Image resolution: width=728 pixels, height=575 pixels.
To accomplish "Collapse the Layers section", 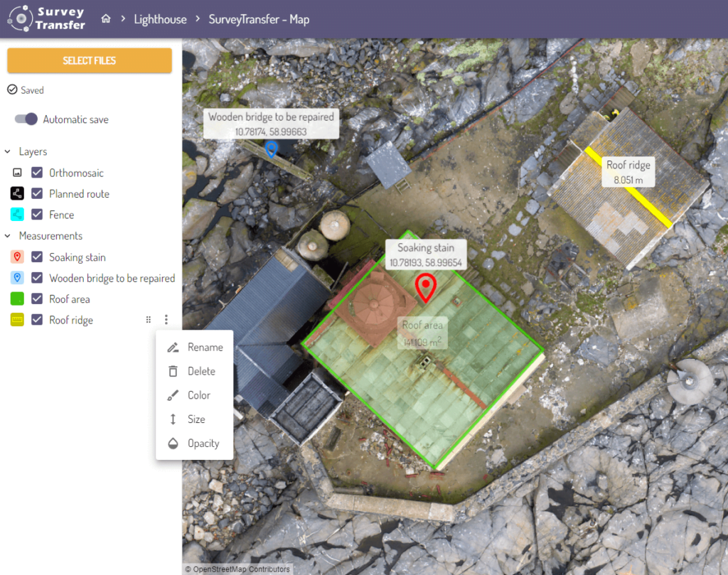I will 7,151.
